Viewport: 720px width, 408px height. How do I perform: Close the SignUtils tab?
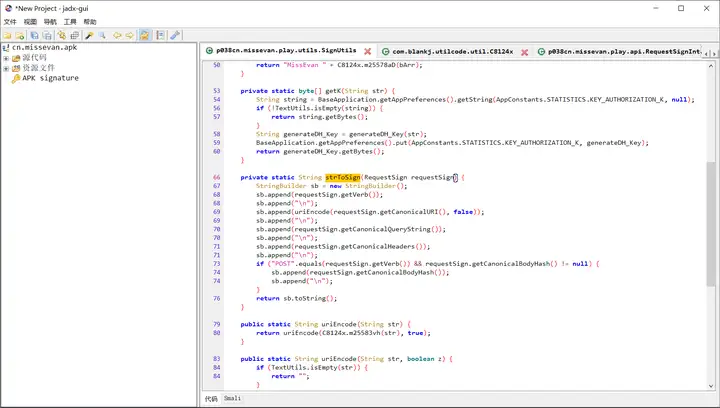[x=367, y=51]
